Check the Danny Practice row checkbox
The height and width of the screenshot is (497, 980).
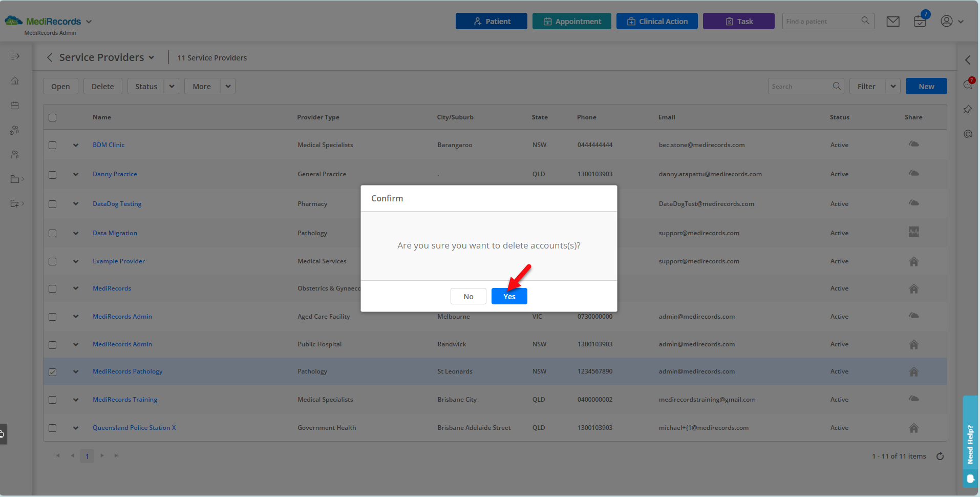(x=52, y=175)
